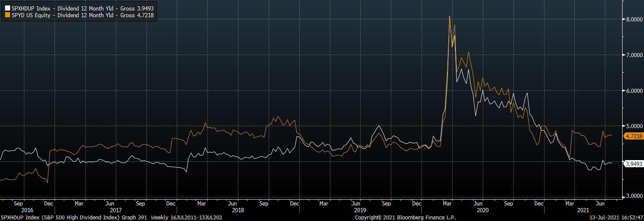Screen dimensions: 644x221
Task: Select the SPYD US Equity legend entry text
Action: 83,15
